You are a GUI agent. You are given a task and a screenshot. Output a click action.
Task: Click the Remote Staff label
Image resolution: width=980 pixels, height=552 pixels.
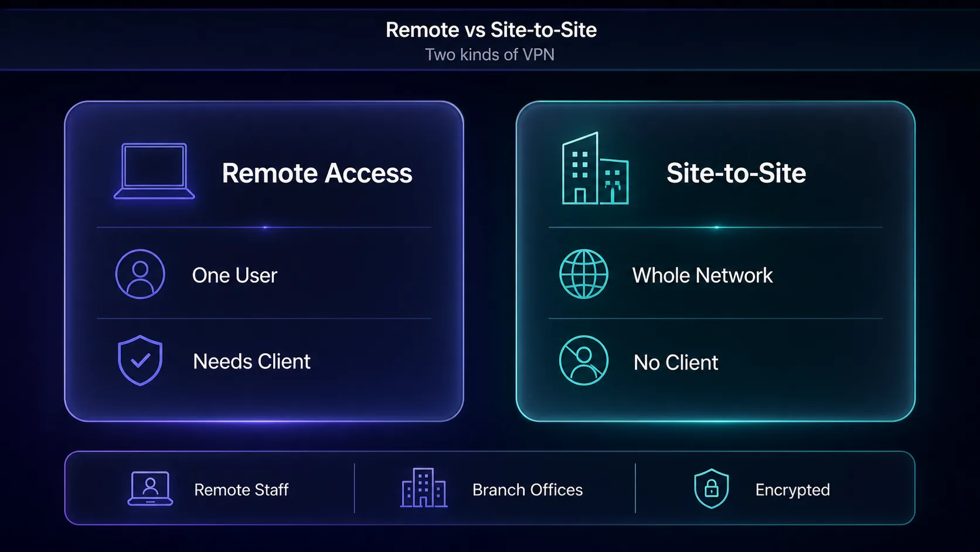pyautogui.click(x=241, y=490)
